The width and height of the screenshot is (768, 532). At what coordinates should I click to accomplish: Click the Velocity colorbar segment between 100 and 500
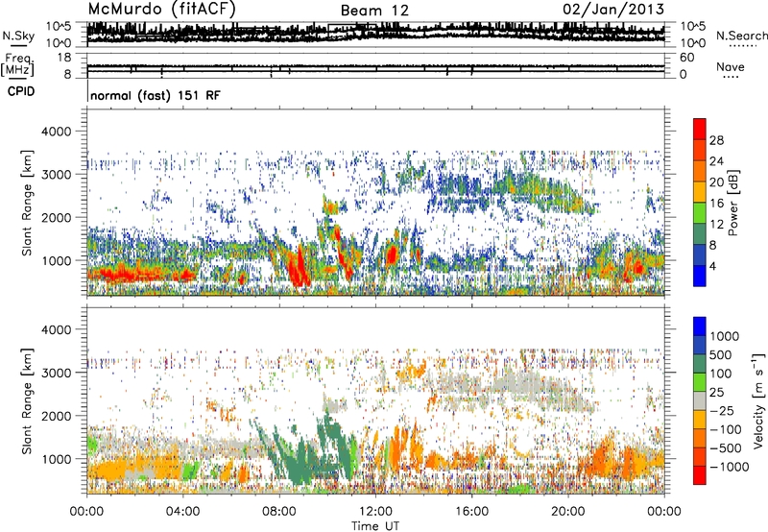point(700,364)
